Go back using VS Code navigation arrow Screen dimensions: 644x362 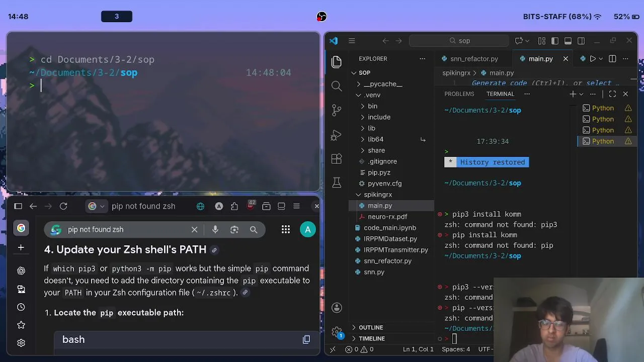[x=385, y=41]
